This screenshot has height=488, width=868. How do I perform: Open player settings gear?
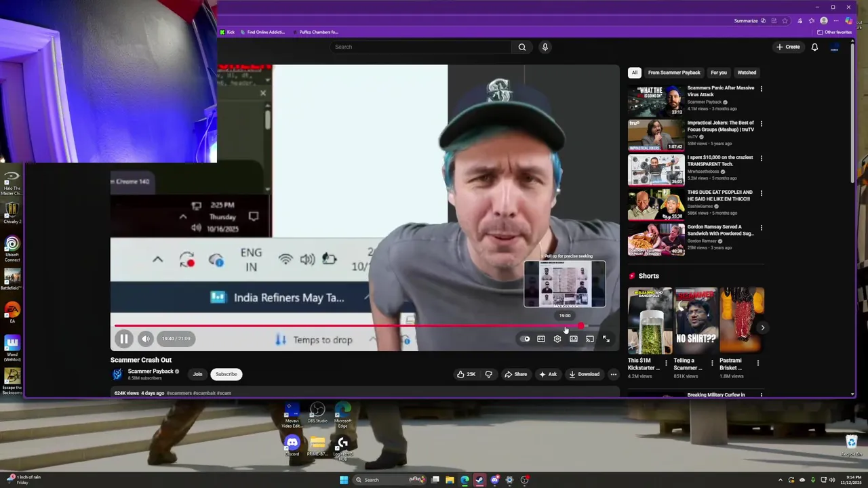[557, 339]
